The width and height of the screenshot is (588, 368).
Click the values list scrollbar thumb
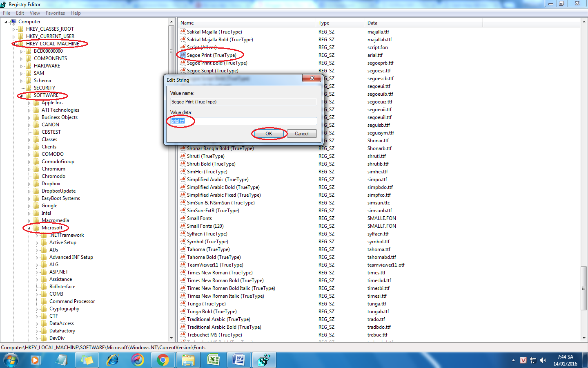point(584,288)
